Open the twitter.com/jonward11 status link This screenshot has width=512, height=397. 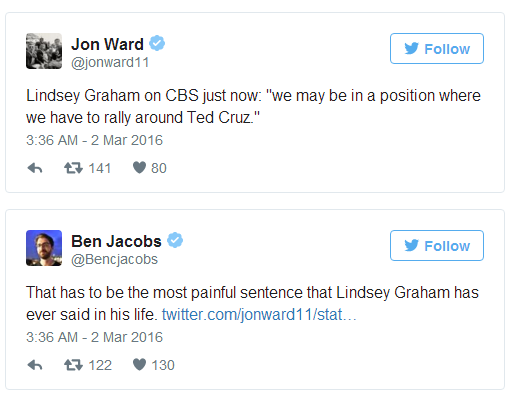tap(259, 315)
